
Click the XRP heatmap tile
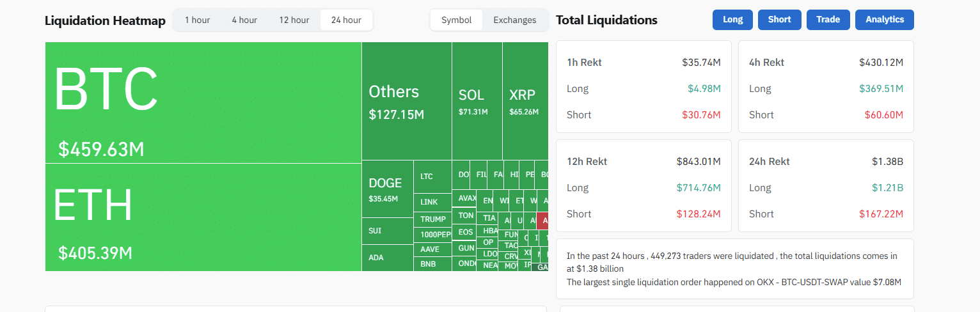[x=525, y=101]
